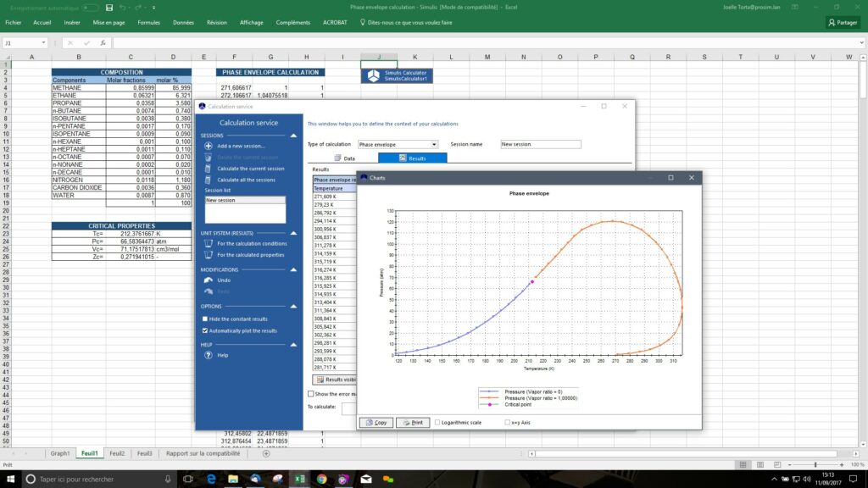
Task: Switch to Google Chrome in the taskbar
Action: click(x=321, y=480)
